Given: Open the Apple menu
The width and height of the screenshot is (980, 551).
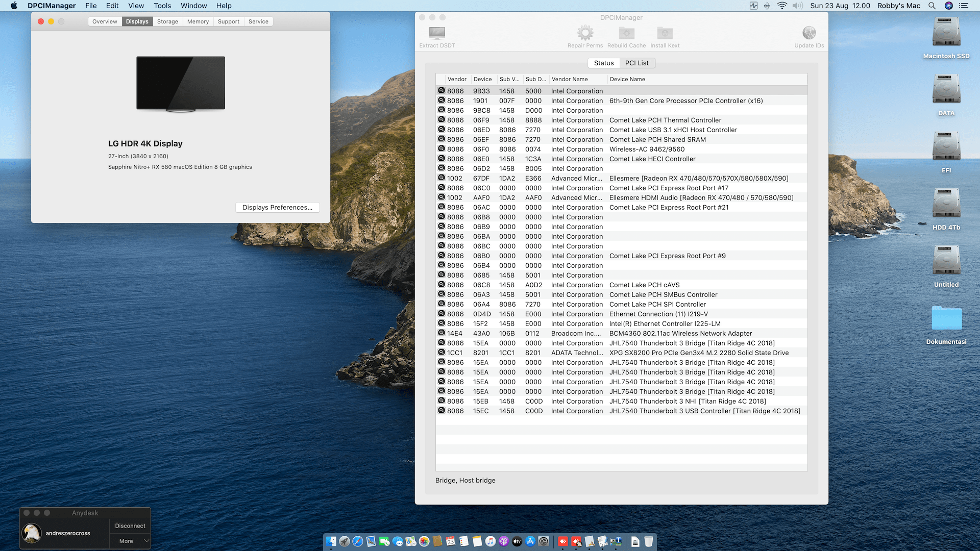Looking at the screenshot, I should [14, 6].
